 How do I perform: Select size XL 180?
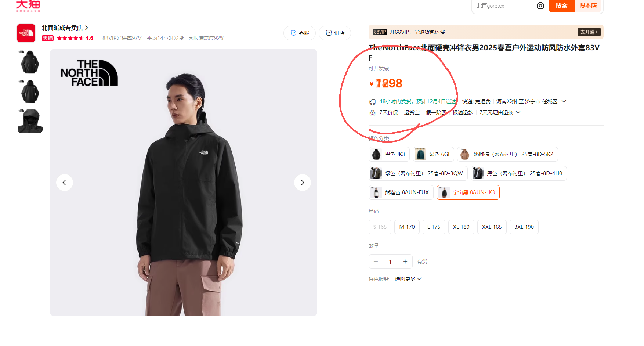click(x=461, y=227)
